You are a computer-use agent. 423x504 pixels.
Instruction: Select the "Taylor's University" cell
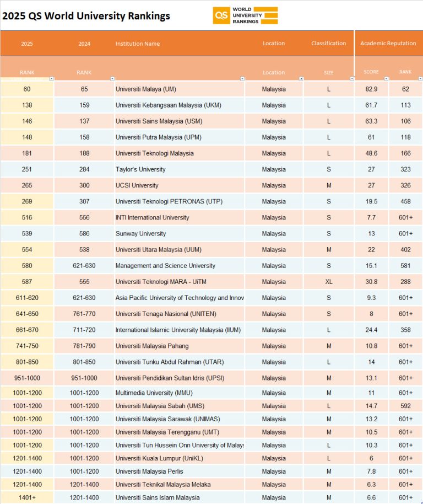180,169
